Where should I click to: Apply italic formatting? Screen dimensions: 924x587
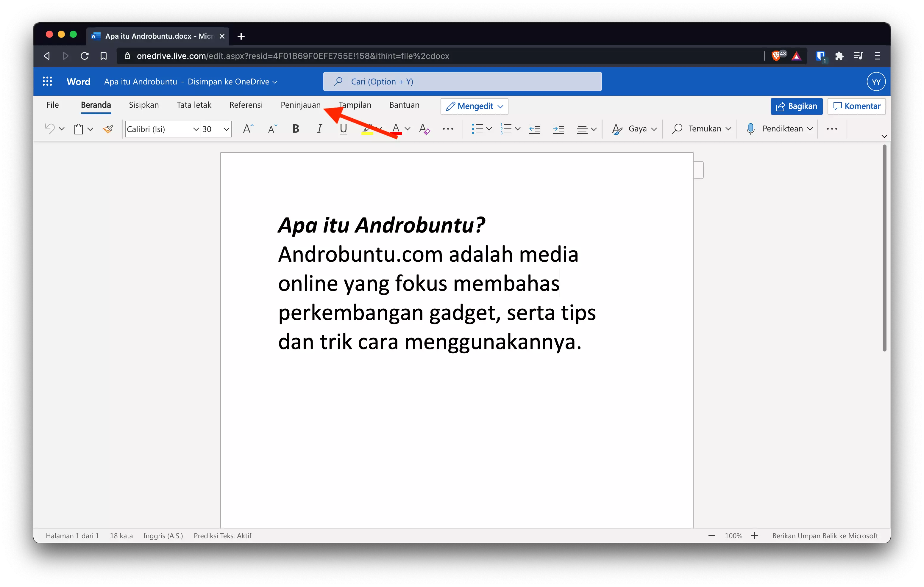319,129
